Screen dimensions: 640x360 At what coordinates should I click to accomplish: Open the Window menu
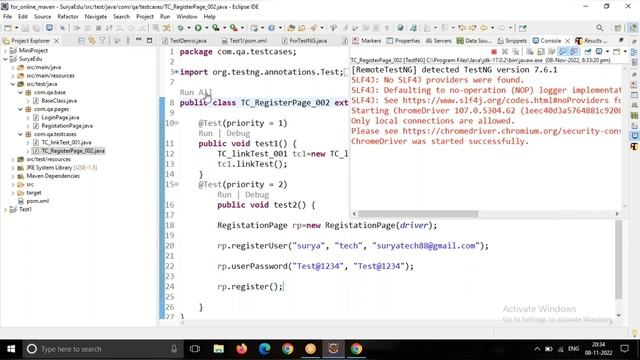[x=187, y=17]
